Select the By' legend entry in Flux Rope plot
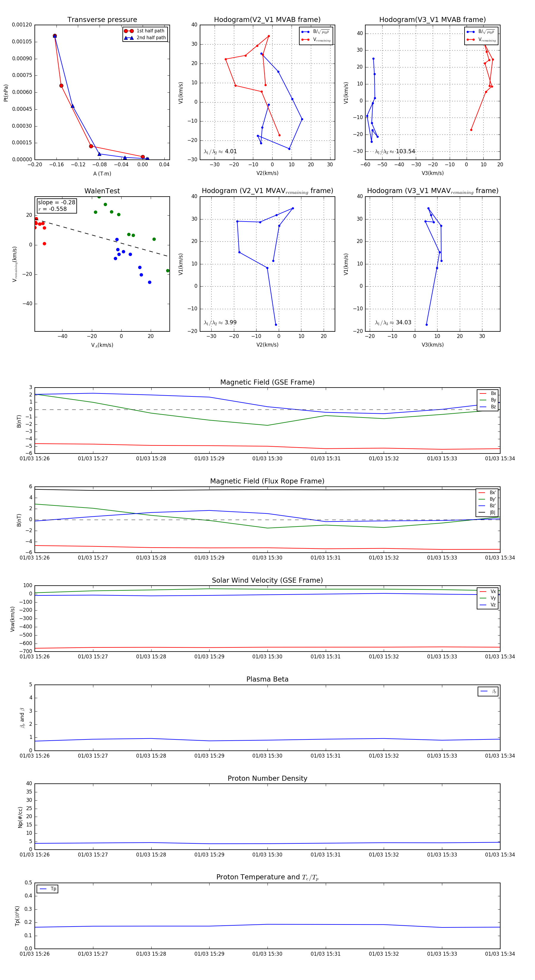535x980 pixels. click(x=487, y=499)
